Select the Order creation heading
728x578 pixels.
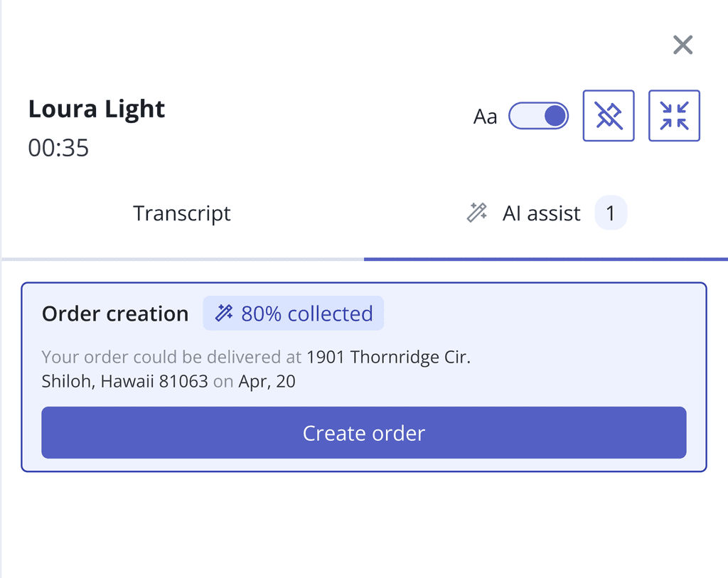(x=115, y=314)
